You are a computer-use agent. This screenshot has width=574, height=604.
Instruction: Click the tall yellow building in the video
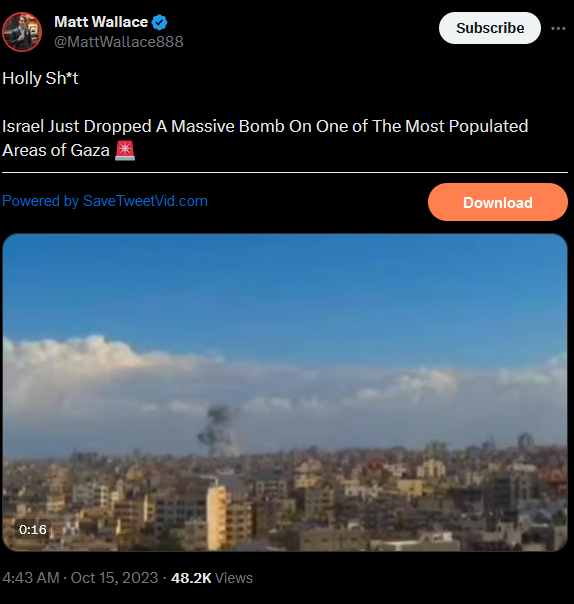217,517
